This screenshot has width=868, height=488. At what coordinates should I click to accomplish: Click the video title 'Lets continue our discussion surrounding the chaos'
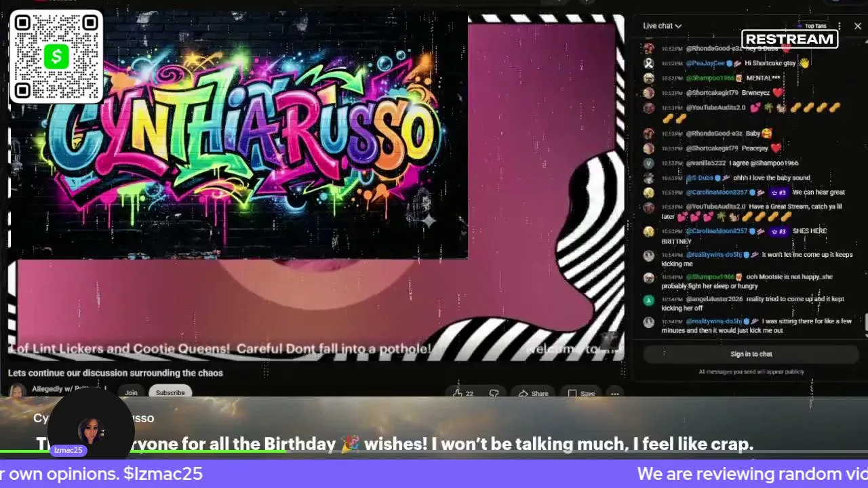tap(115, 373)
